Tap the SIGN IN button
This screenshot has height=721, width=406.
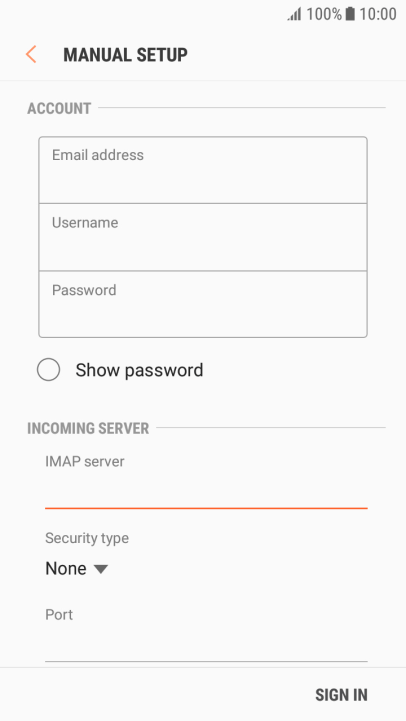341,695
